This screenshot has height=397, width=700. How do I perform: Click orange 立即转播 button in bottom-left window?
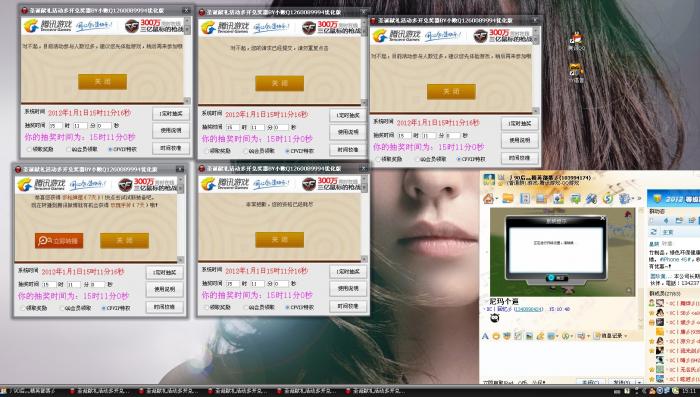(59, 241)
